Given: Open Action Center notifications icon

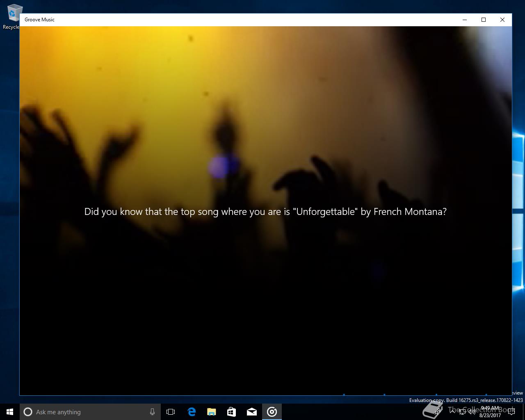Looking at the screenshot, I should [x=511, y=412].
